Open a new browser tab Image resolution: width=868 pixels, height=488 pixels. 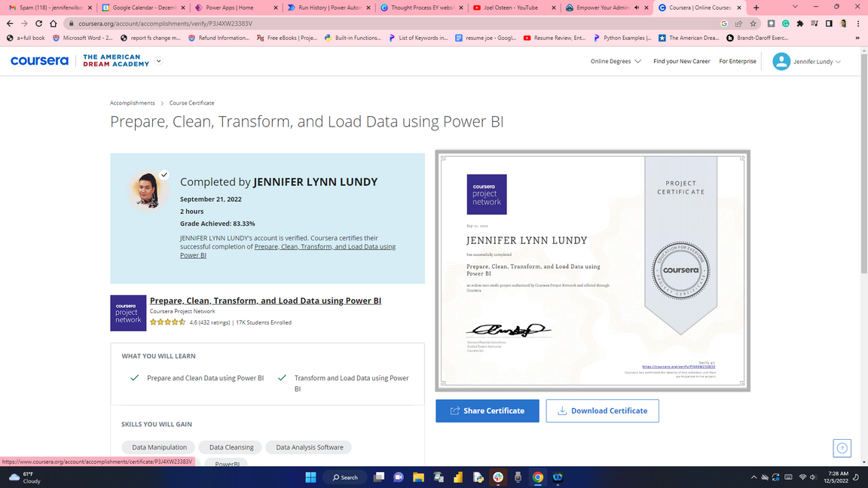[x=756, y=8]
